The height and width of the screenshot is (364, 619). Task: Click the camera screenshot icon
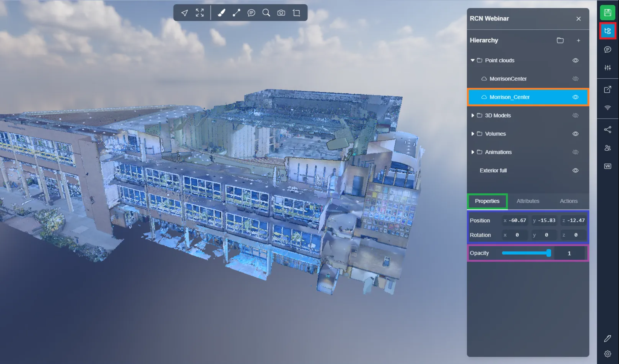tap(281, 13)
